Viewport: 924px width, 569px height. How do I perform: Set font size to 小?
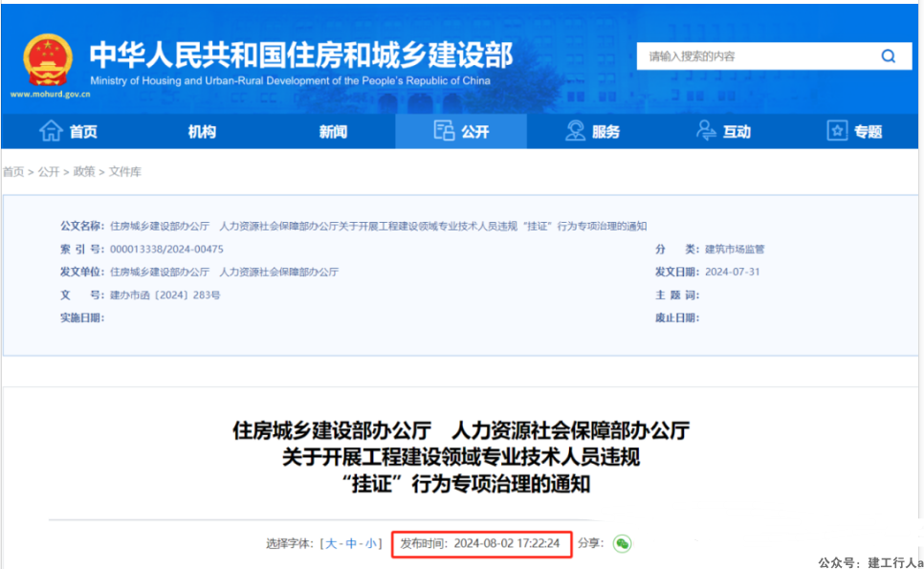click(370, 544)
